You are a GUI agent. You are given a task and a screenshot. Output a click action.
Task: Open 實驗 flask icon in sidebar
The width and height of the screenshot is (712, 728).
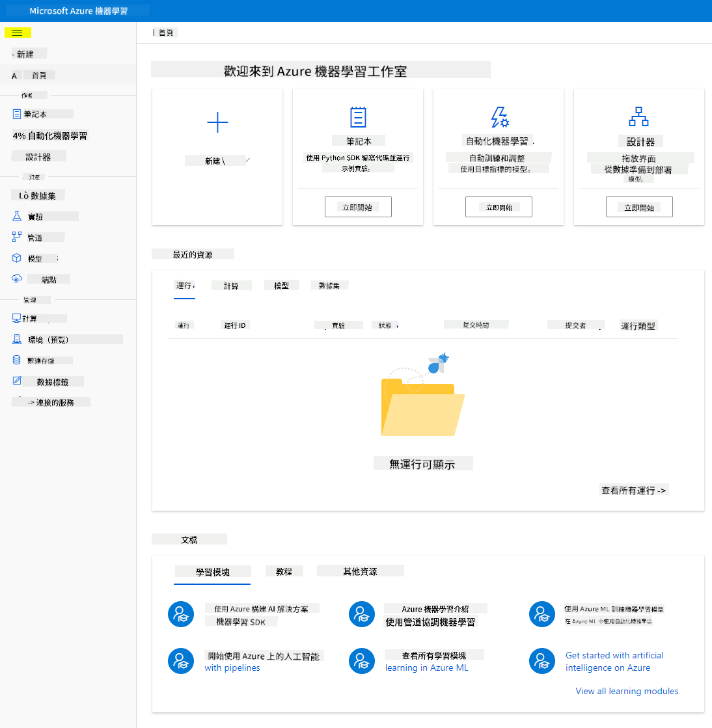[x=17, y=217]
